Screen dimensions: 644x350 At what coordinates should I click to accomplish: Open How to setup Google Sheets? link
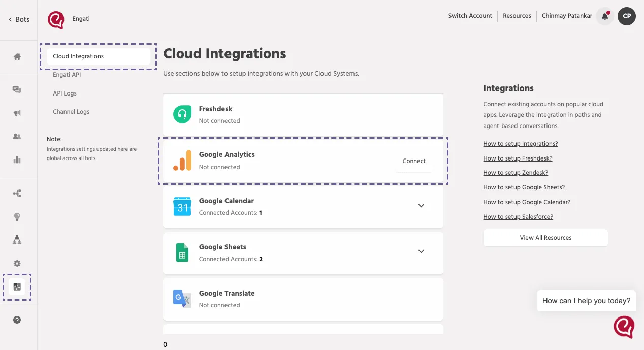pos(524,187)
